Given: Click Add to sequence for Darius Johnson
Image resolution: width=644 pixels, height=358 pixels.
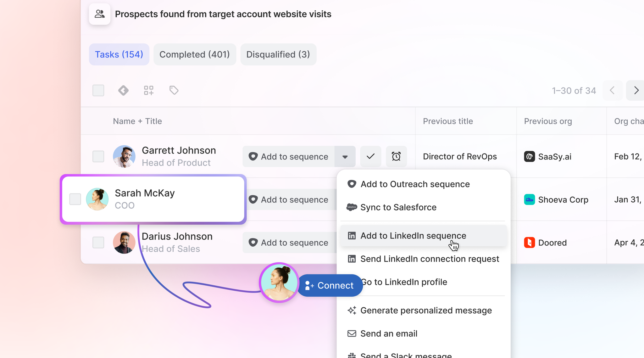Looking at the screenshot, I should click(289, 243).
